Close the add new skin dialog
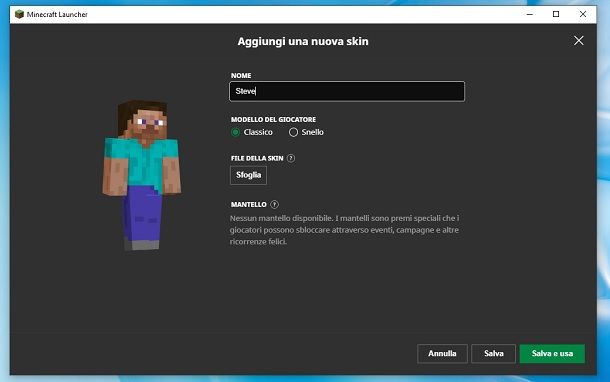This screenshot has height=382, width=610. tap(578, 40)
